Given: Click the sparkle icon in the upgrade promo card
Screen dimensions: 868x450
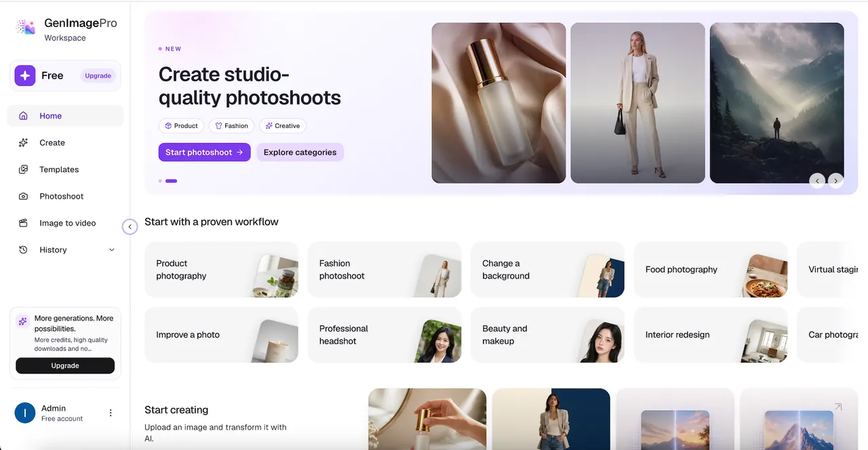Looking at the screenshot, I should pyautogui.click(x=24, y=321).
